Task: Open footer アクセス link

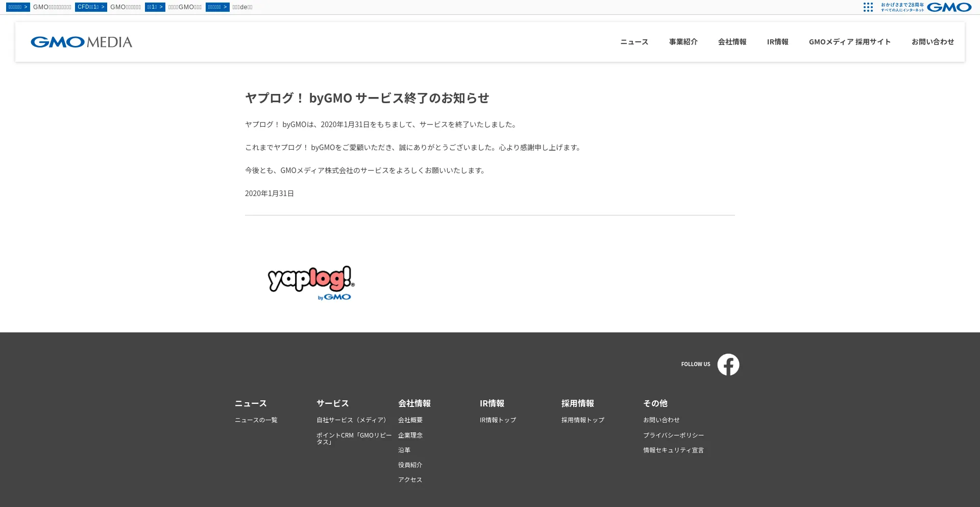Action: coord(410,480)
